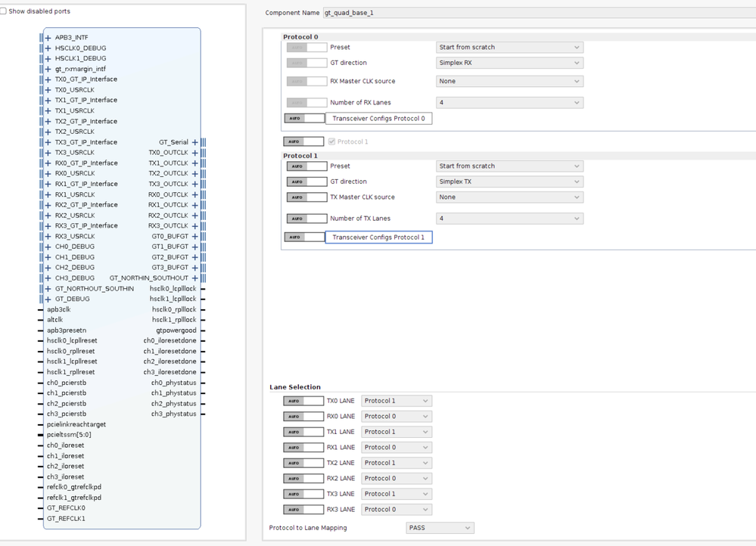Toggle AUTO switch for Protocol 1 Preset

click(x=306, y=166)
